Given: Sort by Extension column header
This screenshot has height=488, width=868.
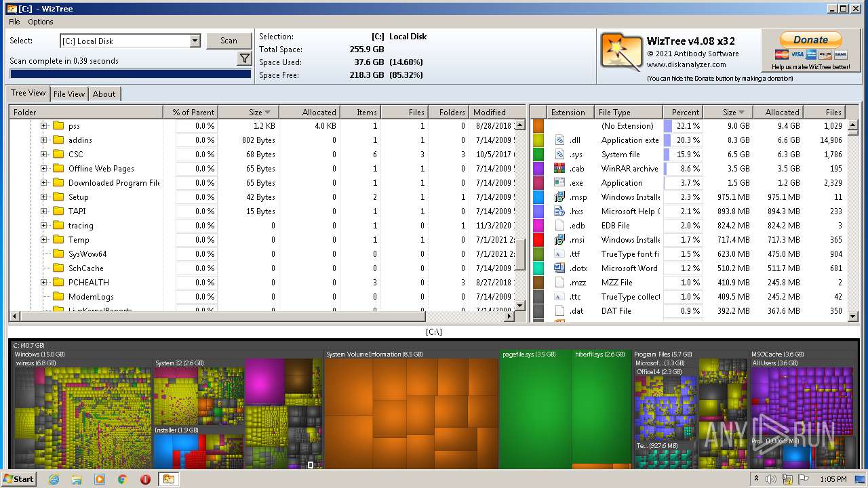Looking at the screenshot, I should point(570,112).
